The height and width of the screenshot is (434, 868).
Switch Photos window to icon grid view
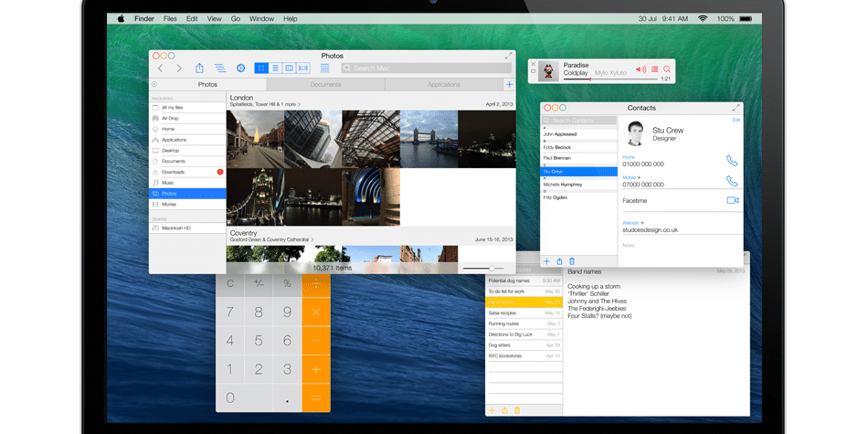click(x=260, y=69)
